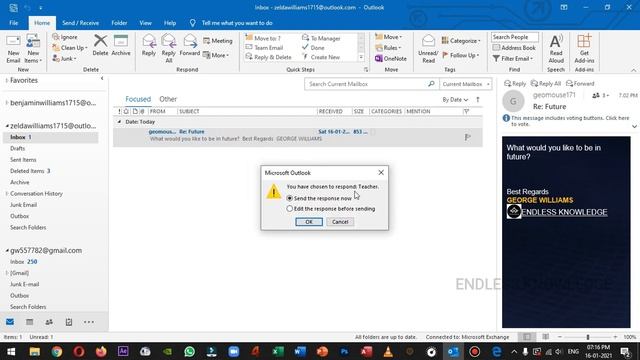Open the Filter Email dropdown
Screen dimensions: 640x360
click(x=513, y=59)
